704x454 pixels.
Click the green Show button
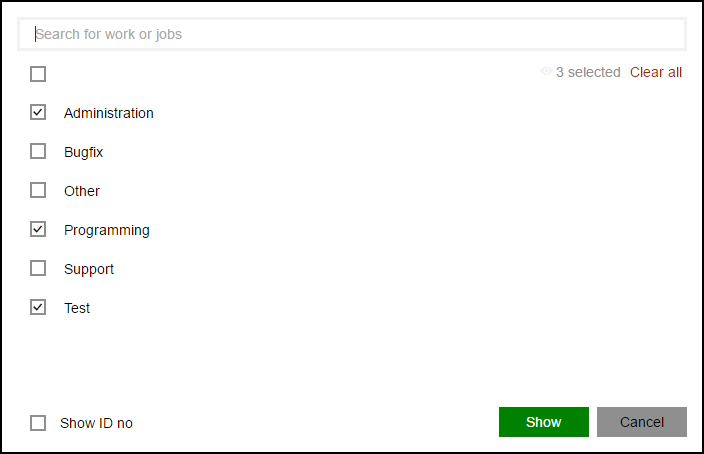click(x=544, y=422)
